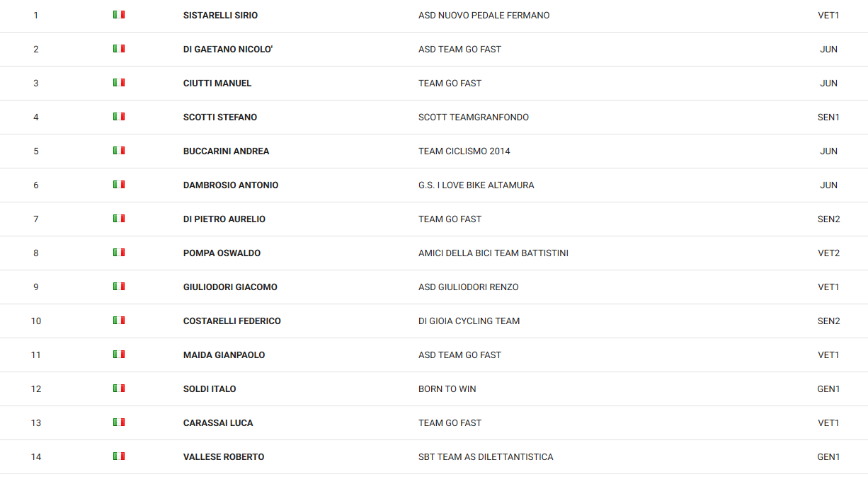Click the flag icon for Di Gaetano Nicolo'
The height and width of the screenshot is (477, 868).
tap(119, 49)
